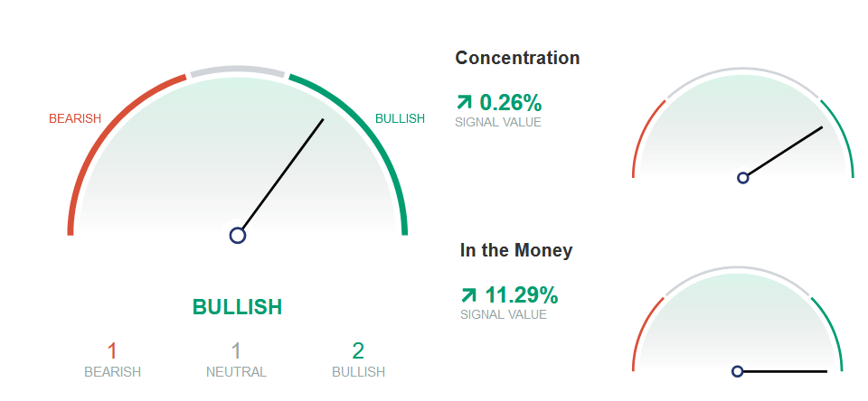Click the bearish count of 1
868x401 pixels.
coord(112,350)
